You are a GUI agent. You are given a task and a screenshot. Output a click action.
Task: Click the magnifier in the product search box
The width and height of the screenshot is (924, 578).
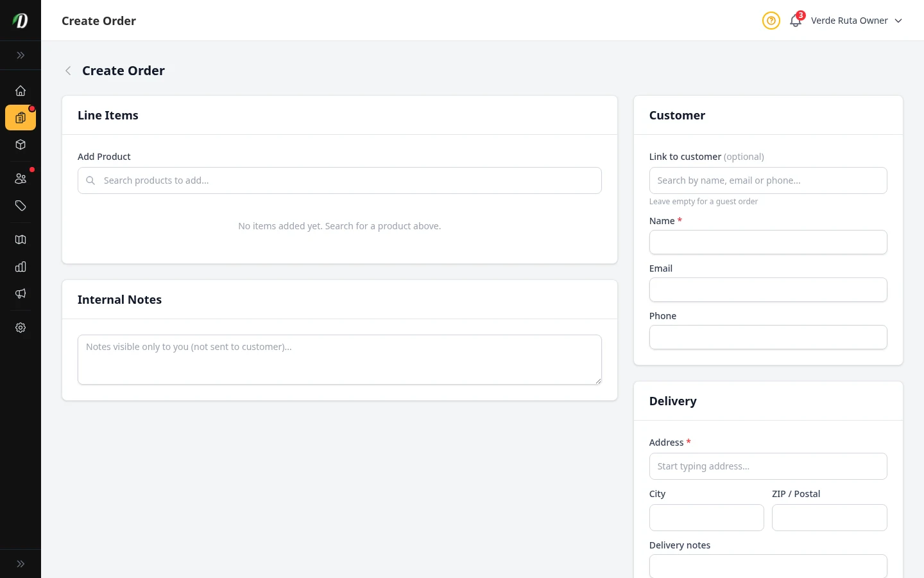(x=90, y=180)
